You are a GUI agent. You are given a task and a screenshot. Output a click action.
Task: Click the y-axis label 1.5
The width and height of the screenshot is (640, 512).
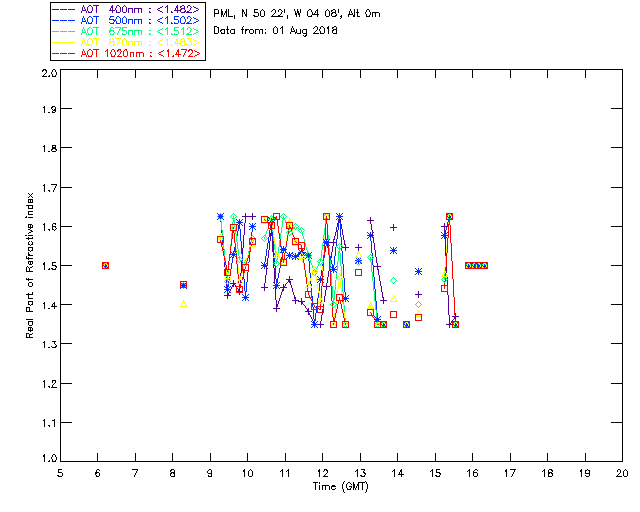point(49,266)
